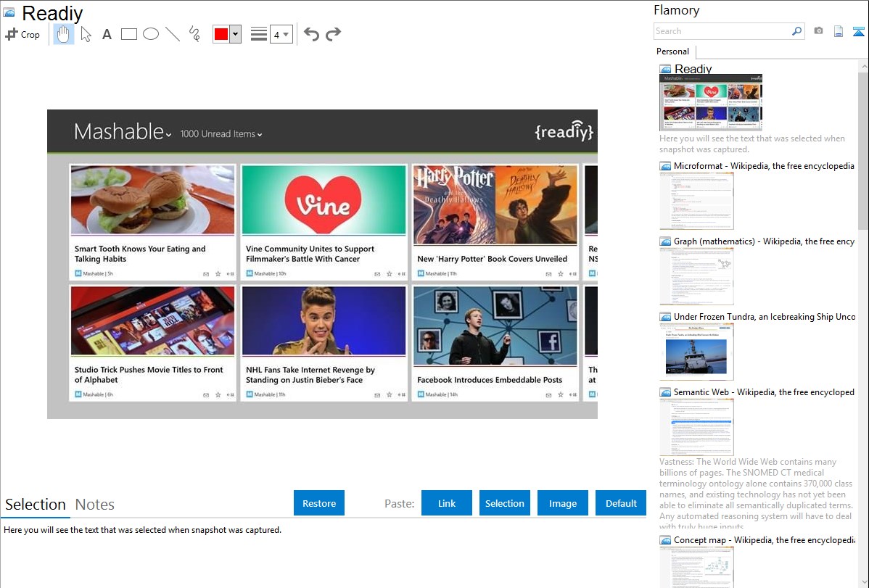Click the blue triangle icon beside the page icon
Screen dimensions: 869x588
858,31
